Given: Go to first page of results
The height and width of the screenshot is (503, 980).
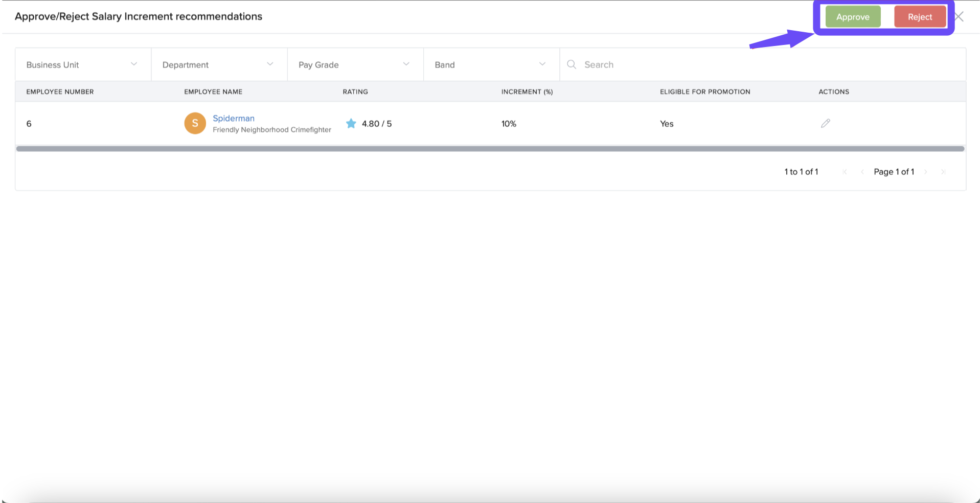Looking at the screenshot, I should click(x=845, y=172).
